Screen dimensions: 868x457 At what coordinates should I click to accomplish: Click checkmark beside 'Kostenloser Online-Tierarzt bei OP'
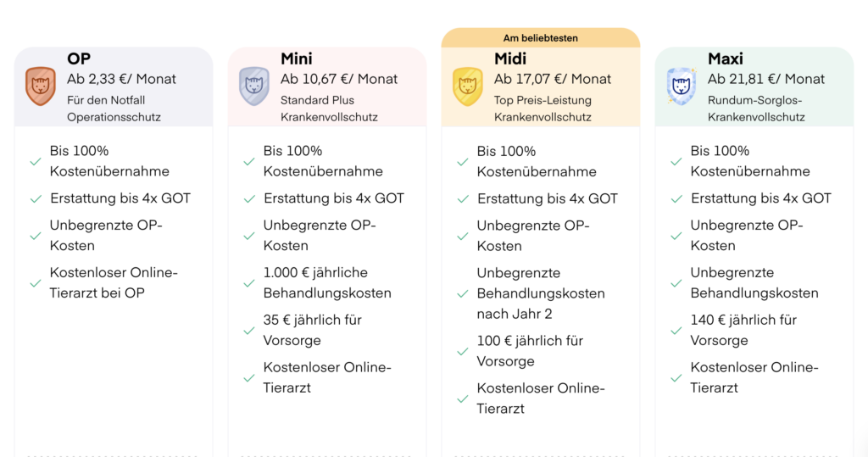tap(36, 283)
